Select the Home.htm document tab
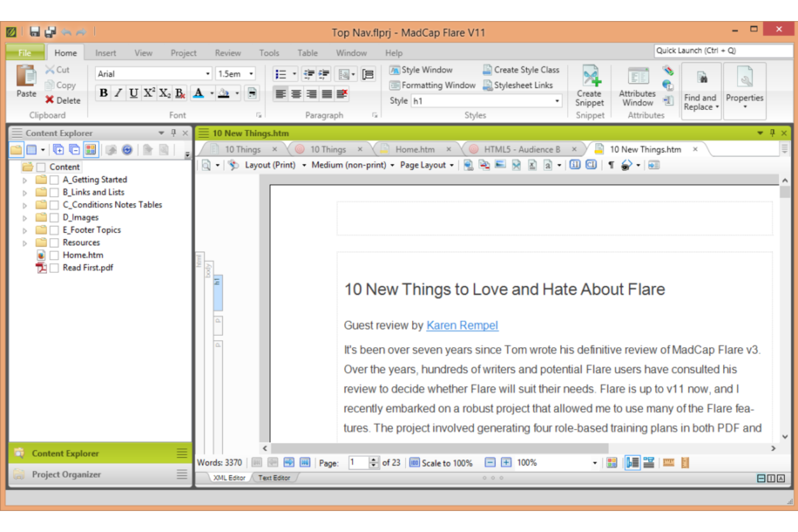This screenshot has width=798, height=532. (415, 149)
